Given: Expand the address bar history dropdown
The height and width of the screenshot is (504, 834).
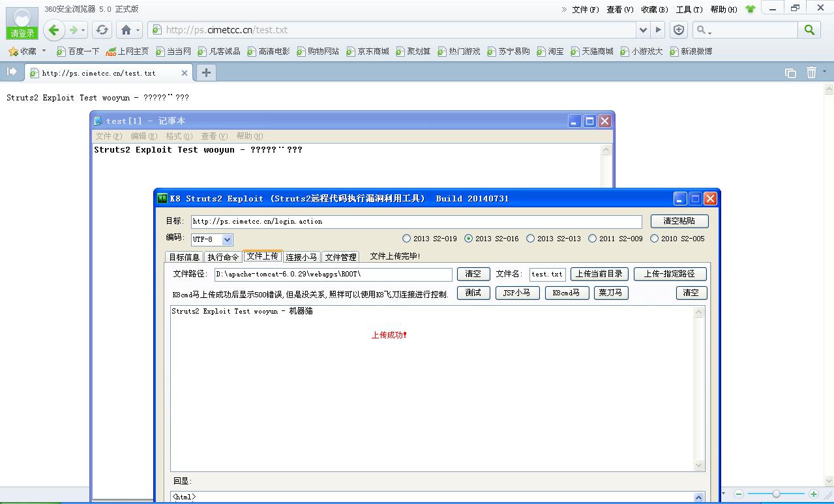Looking at the screenshot, I should coord(644,29).
